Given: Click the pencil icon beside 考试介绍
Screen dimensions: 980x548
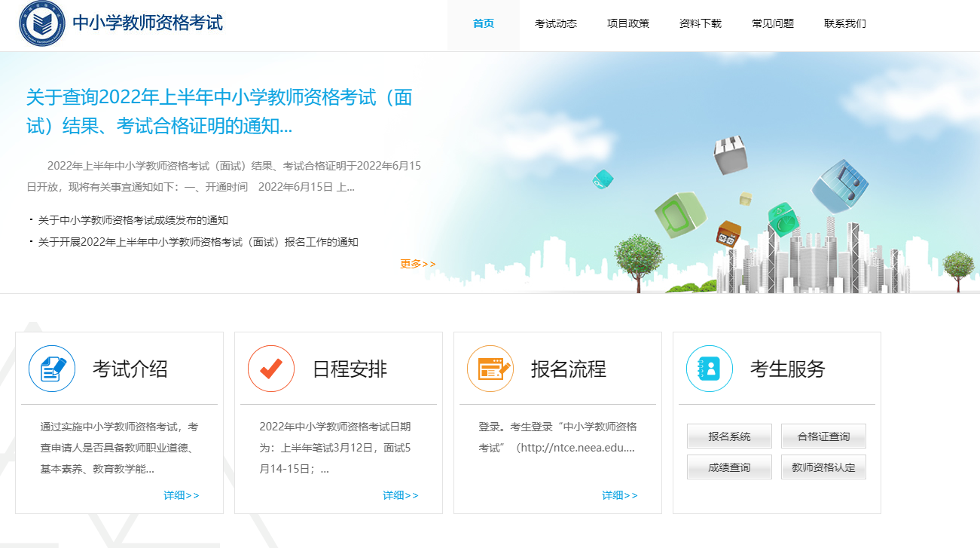Looking at the screenshot, I should coord(51,369).
